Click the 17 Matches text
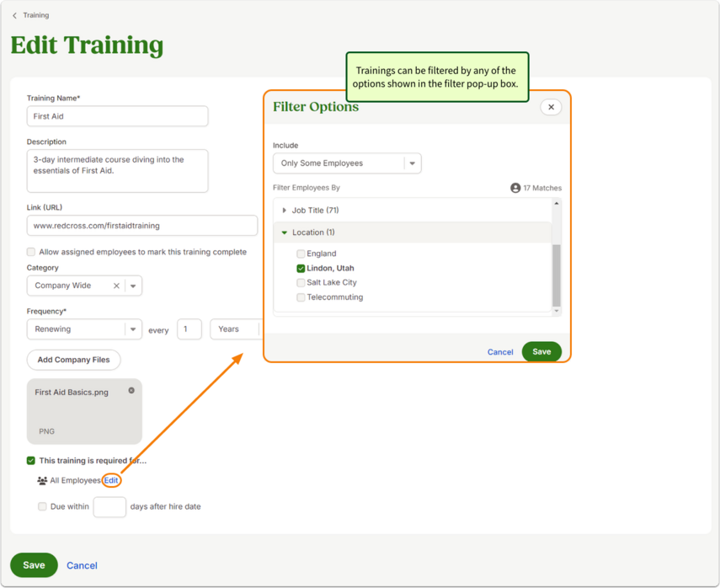The width and height of the screenshot is (720, 588). pyautogui.click(x=542, y=188)
